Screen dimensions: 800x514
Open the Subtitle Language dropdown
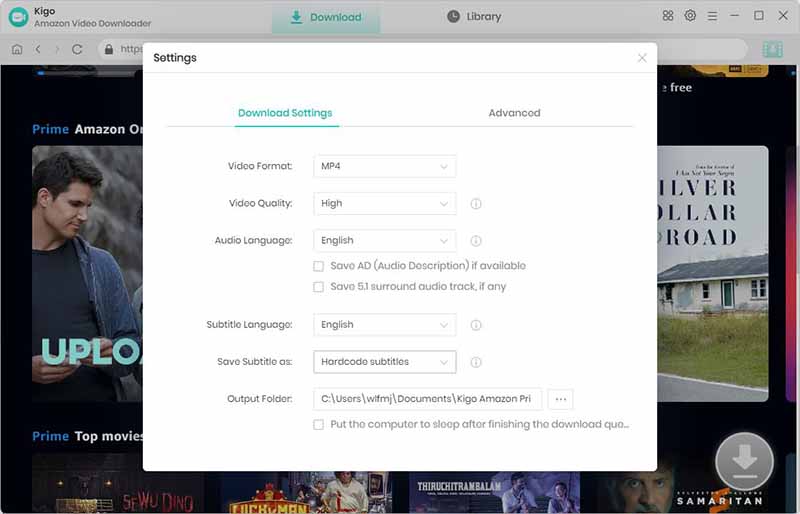point(385,325)
